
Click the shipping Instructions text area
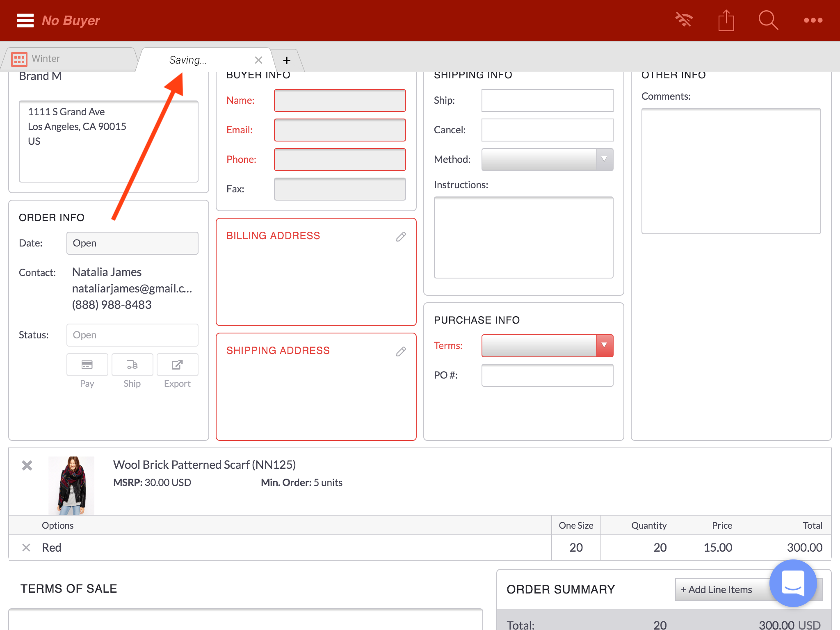(x=523, y=237)
